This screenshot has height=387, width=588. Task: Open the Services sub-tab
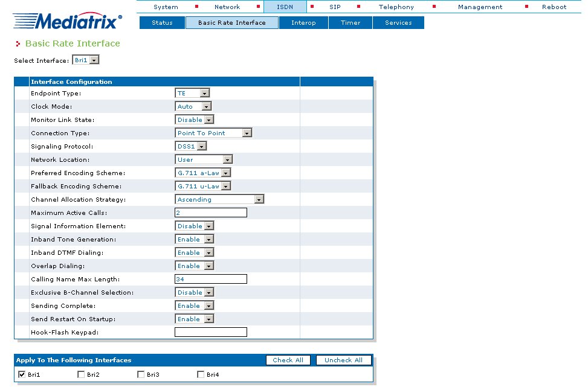(x=398, y=22)
